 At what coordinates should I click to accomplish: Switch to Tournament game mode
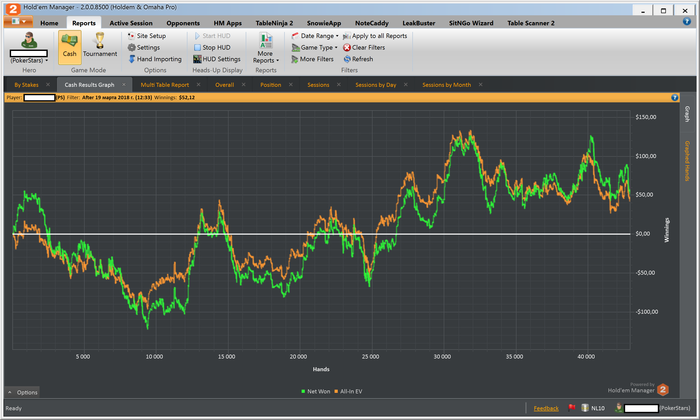click(100, 45)
